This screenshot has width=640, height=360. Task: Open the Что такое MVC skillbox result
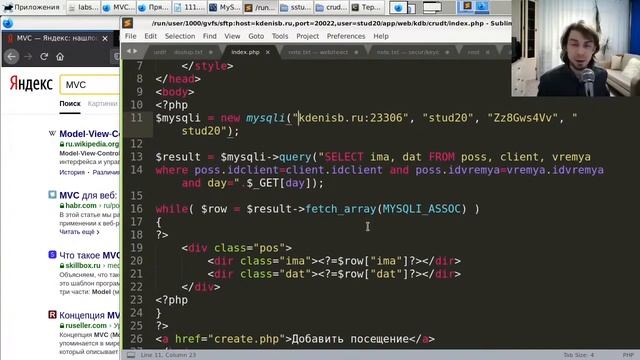pyautogui.click(x=90, y=256)
